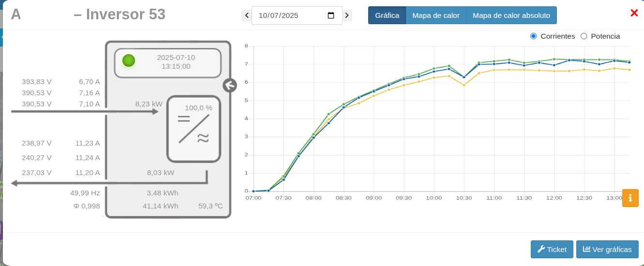The width and height of the screenshot is (644, 266).
Task: Click the green inverter status indicator
Action: [x=129, y=60]
